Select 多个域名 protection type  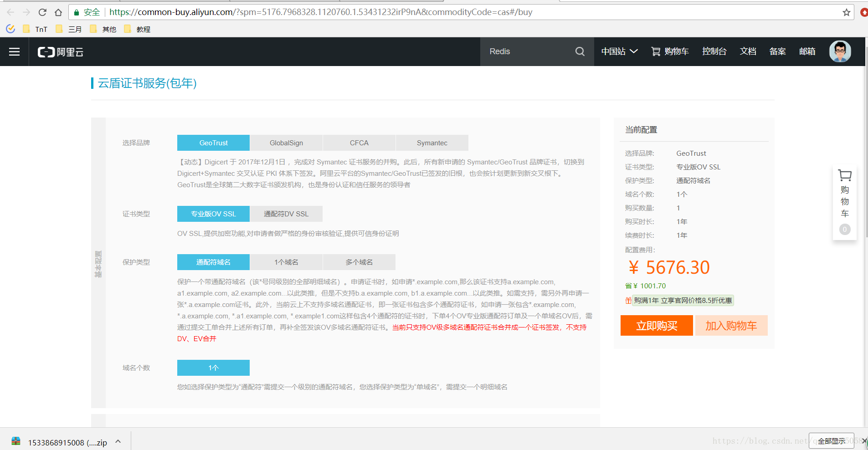pos(359,262)
